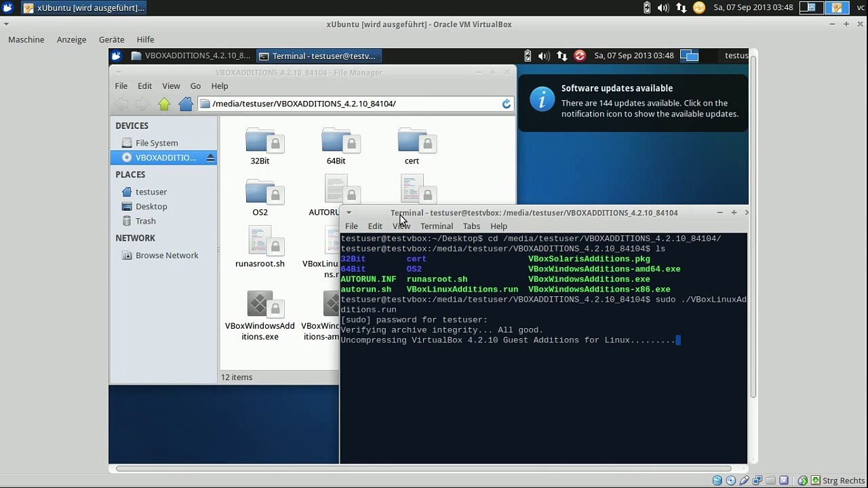
Task: Open VirtualBox Geräte menu
Action: pyautogui.click(x=111, y=39)
